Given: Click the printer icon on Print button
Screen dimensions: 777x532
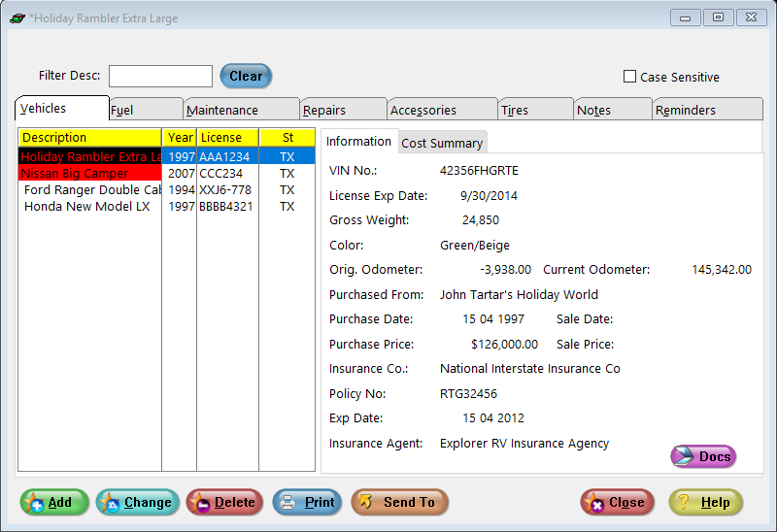Looking at the screenshot, I should tap(287, 502).
